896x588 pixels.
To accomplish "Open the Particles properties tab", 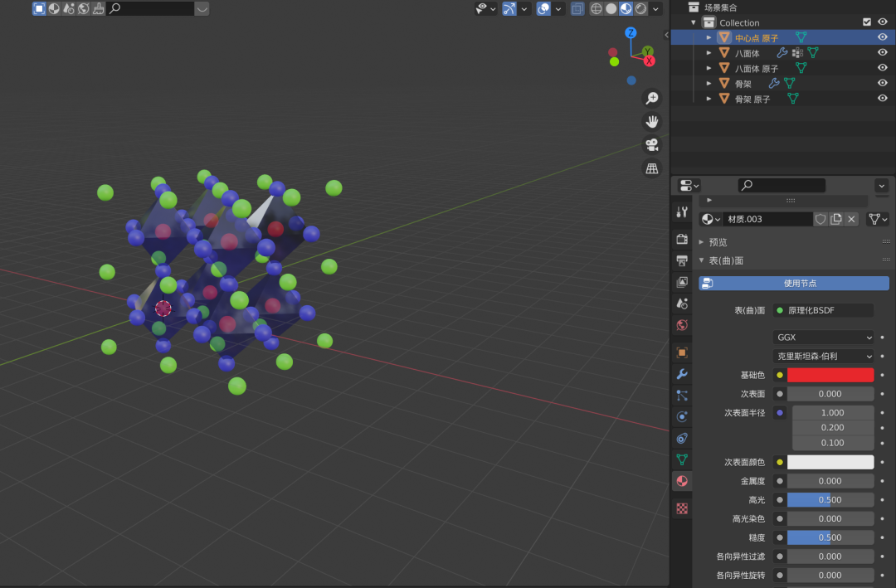I will pos(682,396).
